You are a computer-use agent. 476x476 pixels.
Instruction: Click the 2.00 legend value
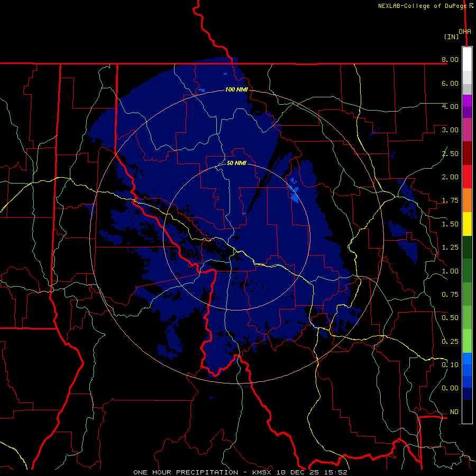pyautogui.click(x=450, y=177)
